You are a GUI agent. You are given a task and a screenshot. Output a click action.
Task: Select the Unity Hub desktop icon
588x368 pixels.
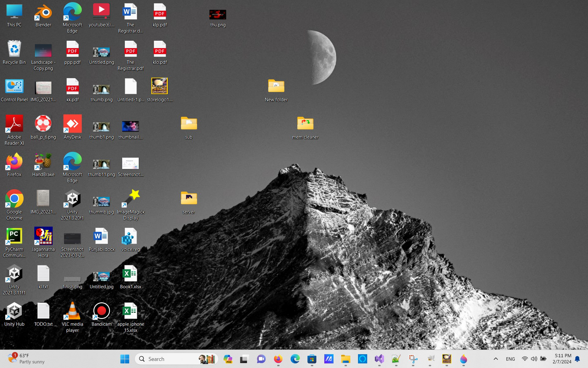pyautogui.click(x=14, y=315)
